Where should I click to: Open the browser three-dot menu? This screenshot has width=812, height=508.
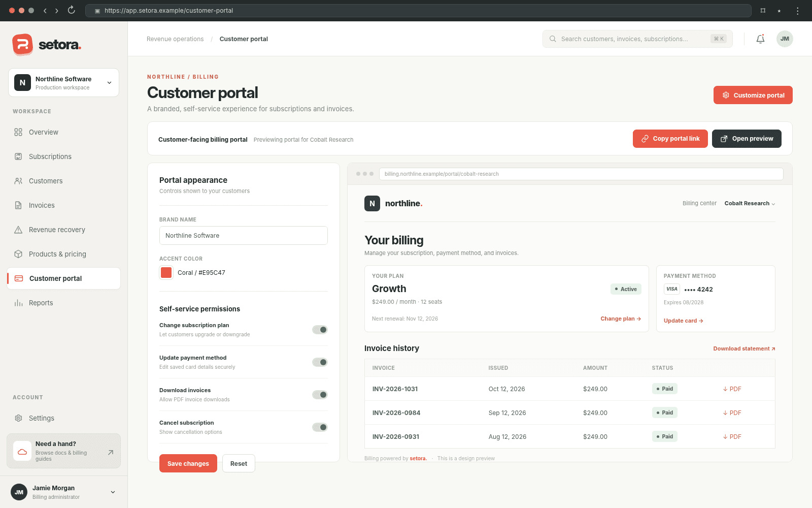797,11
